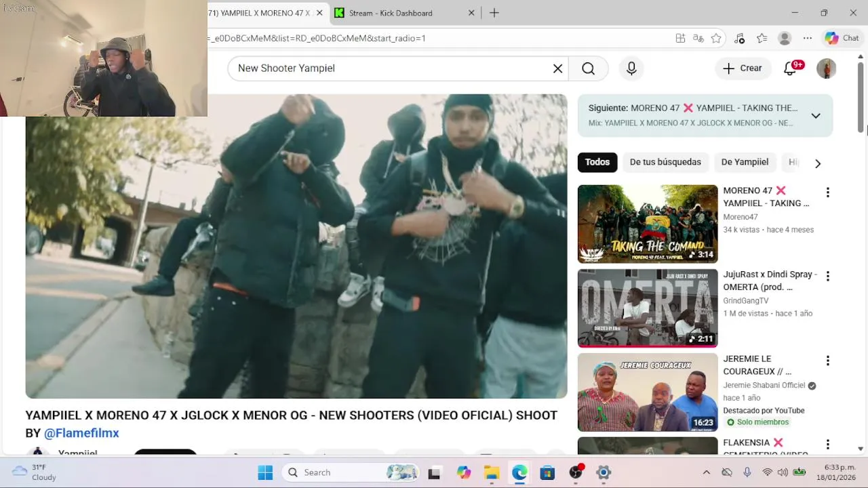The image size is (868, 488).
Task: Click '1 M de vistas · hace 1 año'
Action: point(768,314)
